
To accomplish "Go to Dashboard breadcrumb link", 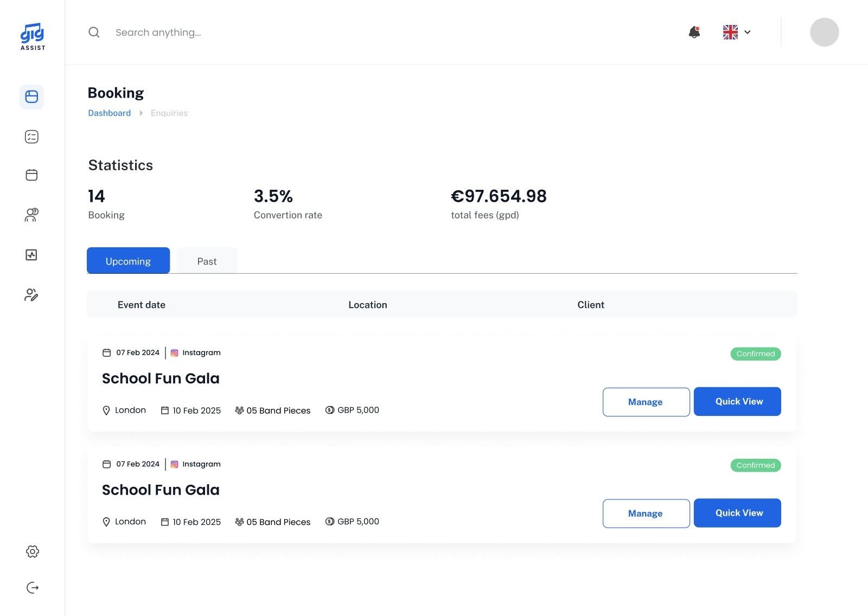I will click(110, 113).
